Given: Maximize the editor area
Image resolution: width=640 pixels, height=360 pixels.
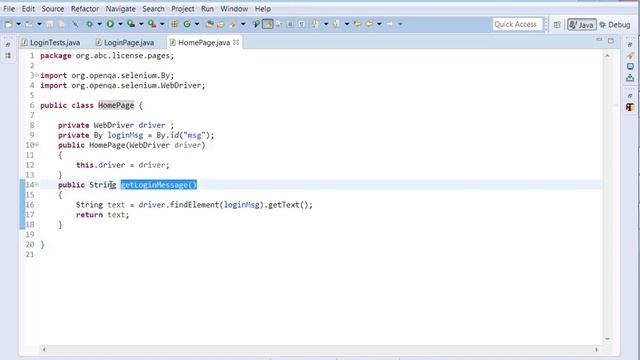Looking at the screenshot, I should 611,40.
